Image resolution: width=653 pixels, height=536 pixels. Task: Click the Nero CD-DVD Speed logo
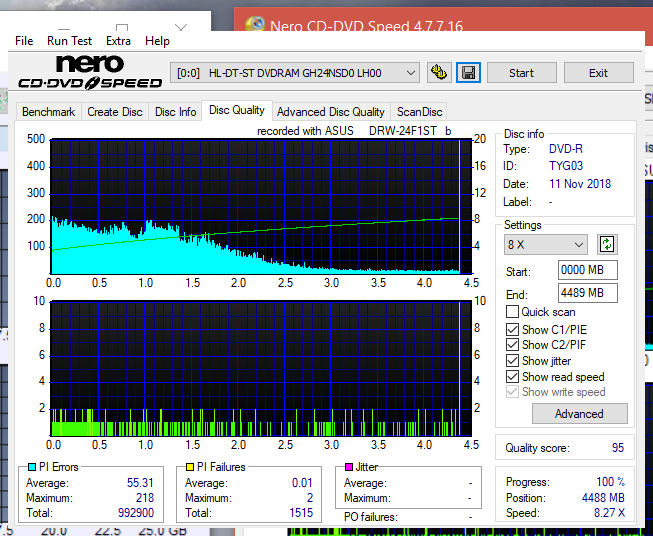tap(90, 73)
